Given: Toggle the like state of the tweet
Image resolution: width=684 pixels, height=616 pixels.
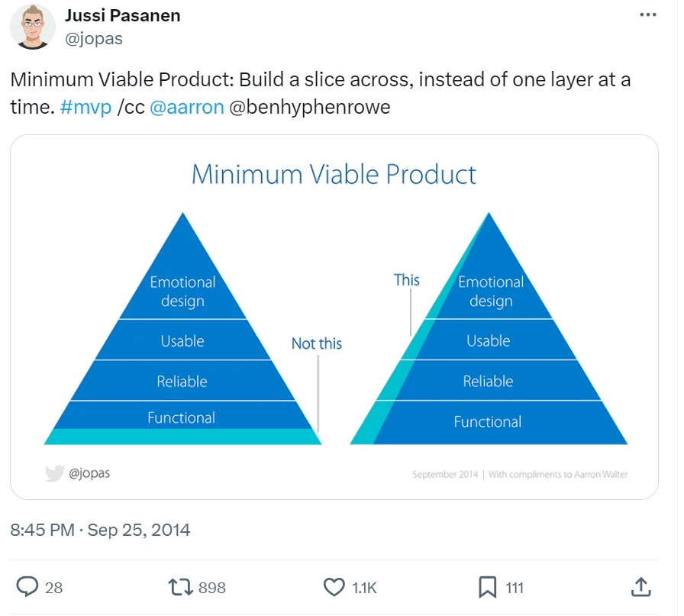Looking at the screenshot, I should click(334, 588).
